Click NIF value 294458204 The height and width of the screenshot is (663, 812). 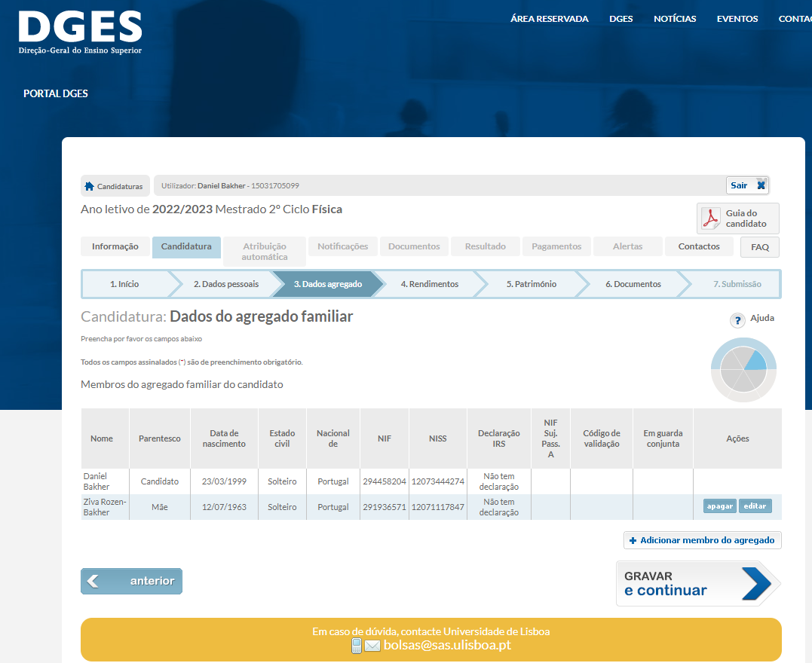pos(385,481)
